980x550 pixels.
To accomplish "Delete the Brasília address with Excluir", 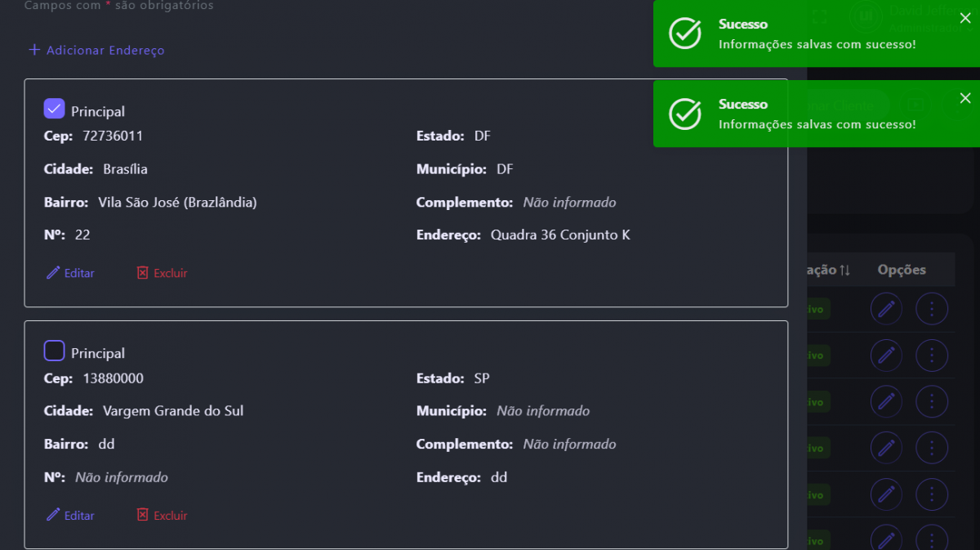I will (x=162, y=273).
